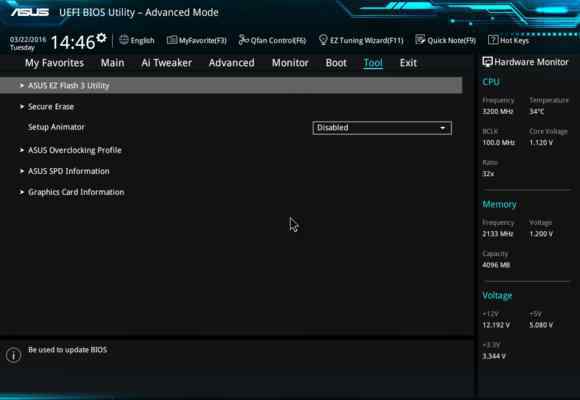Image resolution: width=580 pixels, height=400 pixels.
Task: Click the Hot Keys label
Action: [514, 40]
